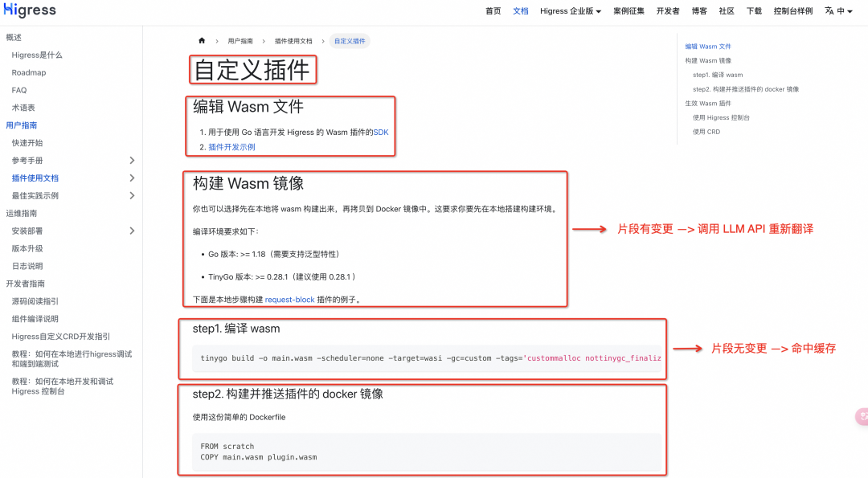Open 如何在本地进行higress调试 tutorial
This screenshot has height=478, width=868.
[x=72, y=359]
